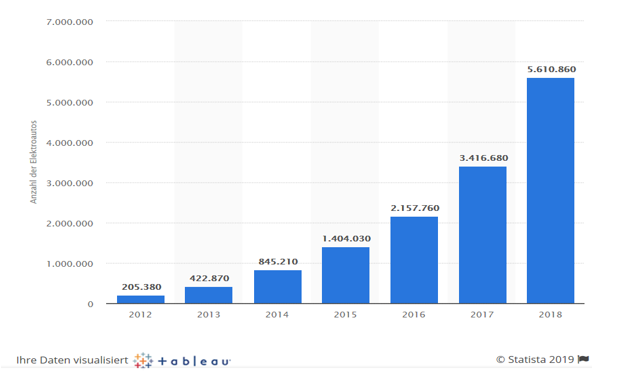Select the 2014 bar
The height and width of the screenshot is (379, 617).
(x=278, y=287)
